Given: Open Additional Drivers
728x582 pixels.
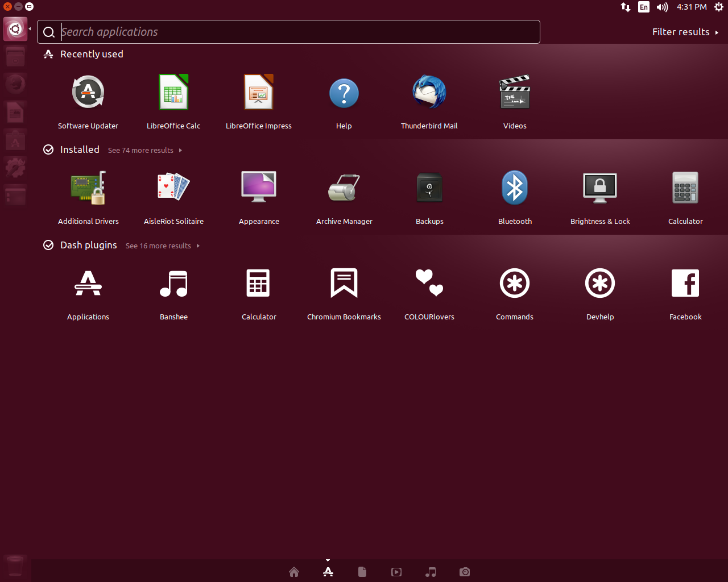Looking at the screenshot, I should pyautogui.click(x=88, y=197).
